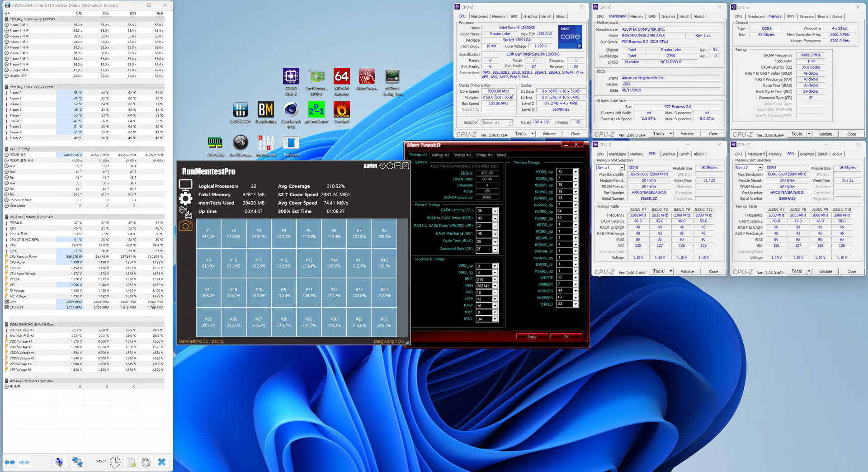868x472 pixels.
Task: Click HWiNFO collapse arrows icon
Action: click(x=24, y=462)
